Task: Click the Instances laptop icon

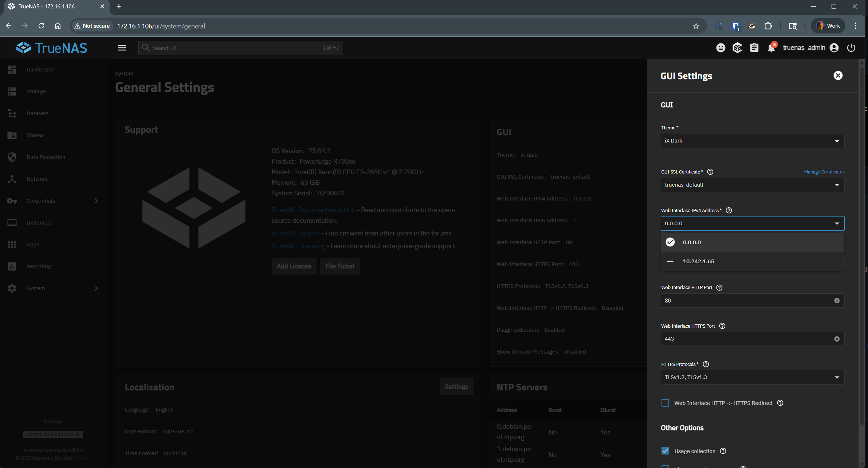Action: (x=12, y=223)
